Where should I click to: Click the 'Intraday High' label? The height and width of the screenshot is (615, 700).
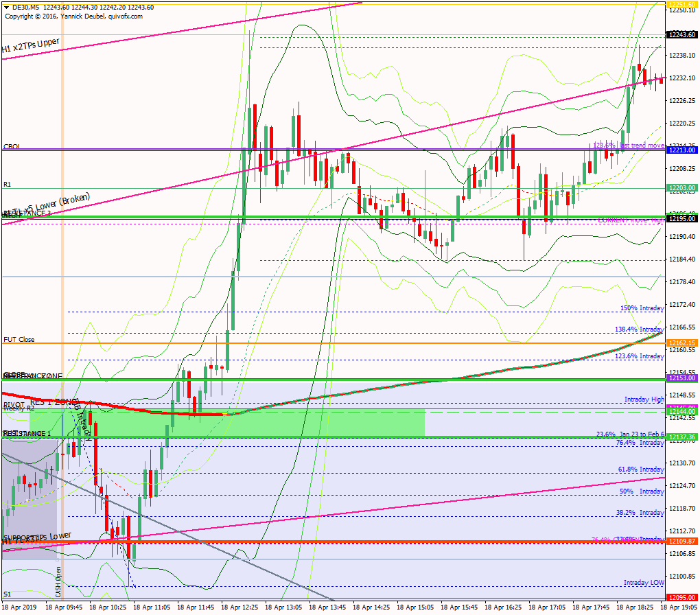[644, 399]
